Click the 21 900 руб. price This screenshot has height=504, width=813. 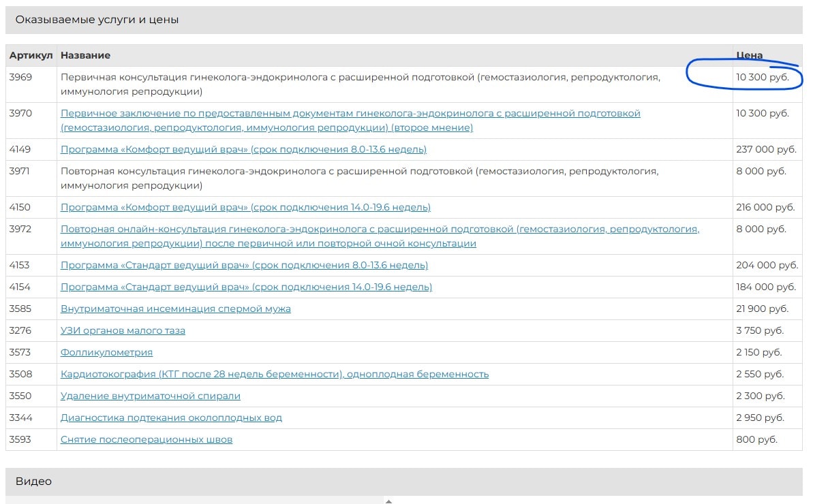pos(762,309)
